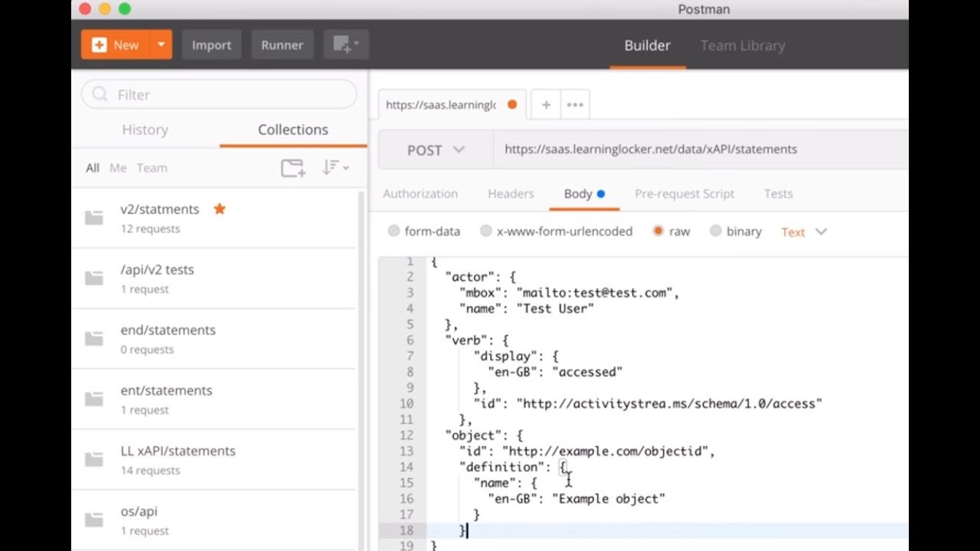
Task: Open the Collections tab
Action: coord(292,130)
